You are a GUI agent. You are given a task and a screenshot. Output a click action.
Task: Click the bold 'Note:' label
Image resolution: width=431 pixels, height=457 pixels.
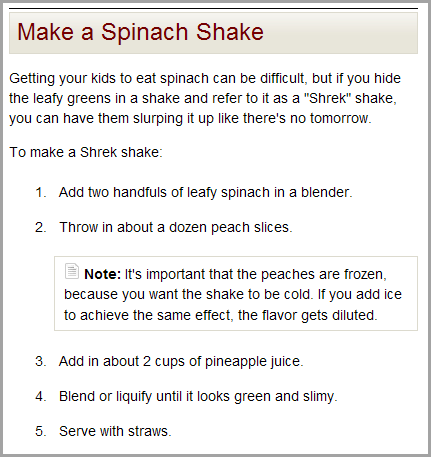coord(103,274)
